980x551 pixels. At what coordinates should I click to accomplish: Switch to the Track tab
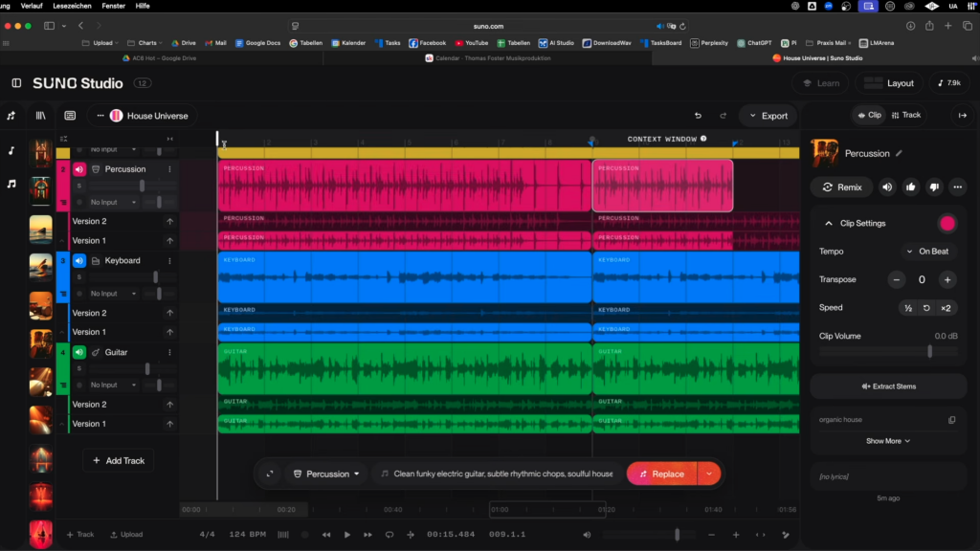coord(904,115)
